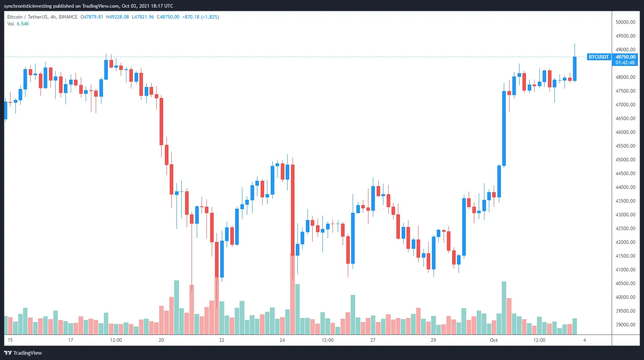Click the TradingView logo icon
644x360 pixels.
click(x=8, y=353)
